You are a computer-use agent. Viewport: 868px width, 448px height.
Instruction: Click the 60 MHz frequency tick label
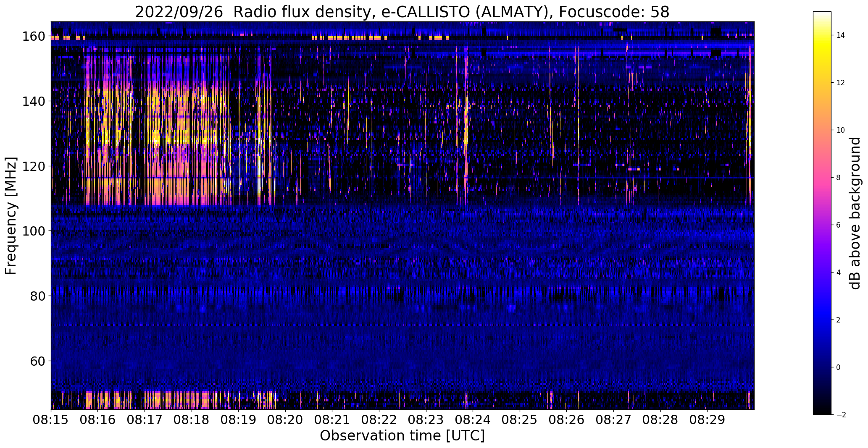(39, 361)
